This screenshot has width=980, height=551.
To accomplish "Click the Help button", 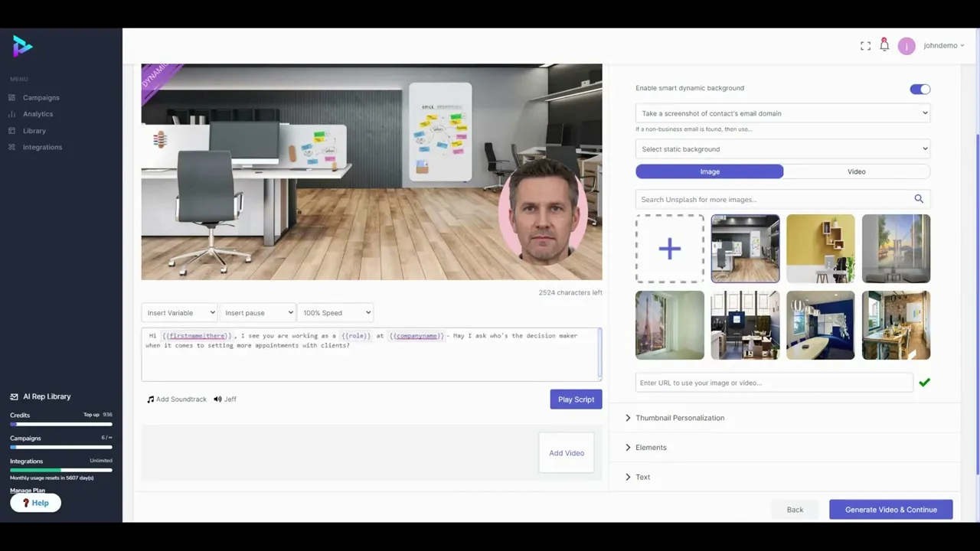I will [x=35, y=503].
